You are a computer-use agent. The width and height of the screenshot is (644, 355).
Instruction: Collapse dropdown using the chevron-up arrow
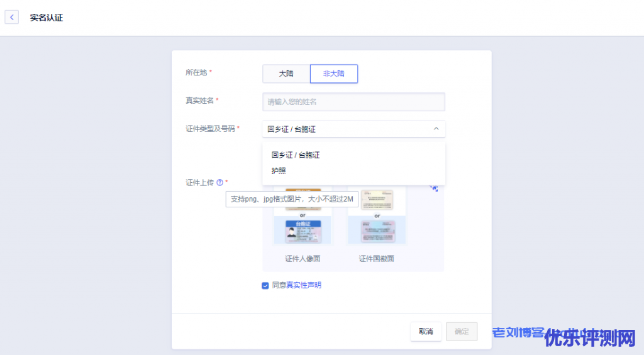click(x=436, y=129)
